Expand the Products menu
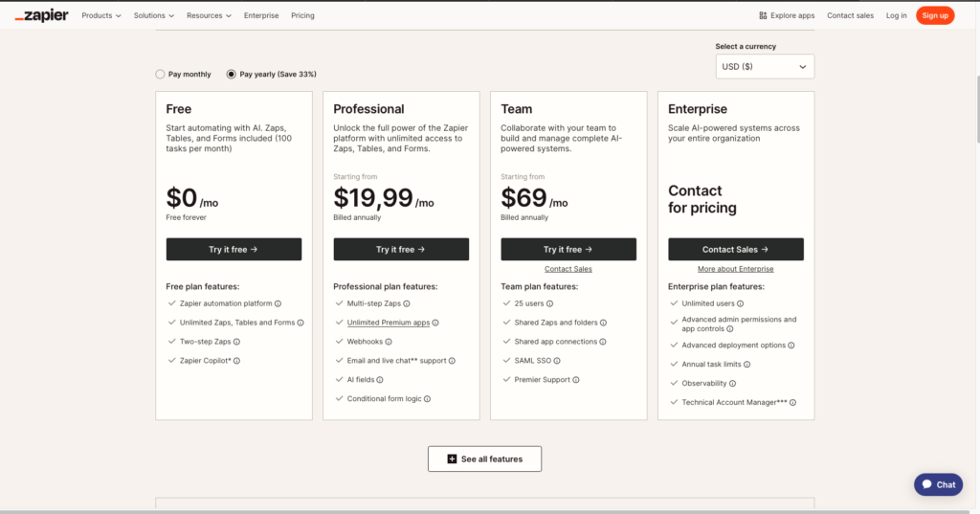Image resolution: width=980 pixels, height=514 pixels. (x=102, y=15)
